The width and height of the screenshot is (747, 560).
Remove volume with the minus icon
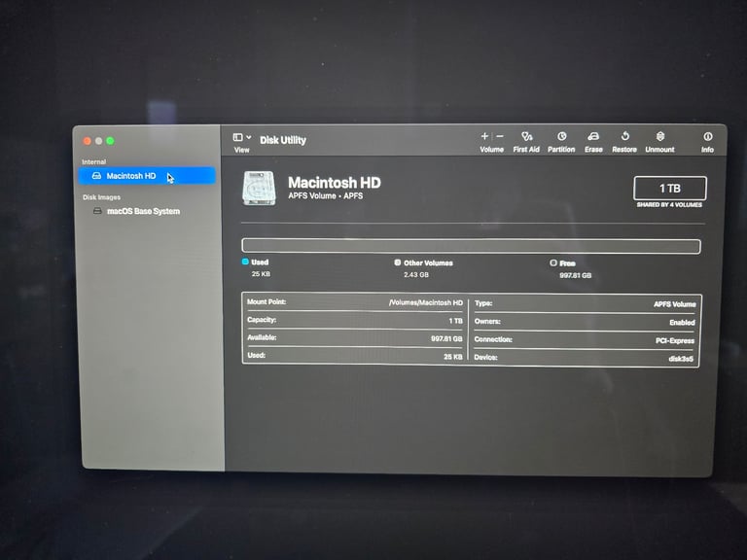point(500,136)
